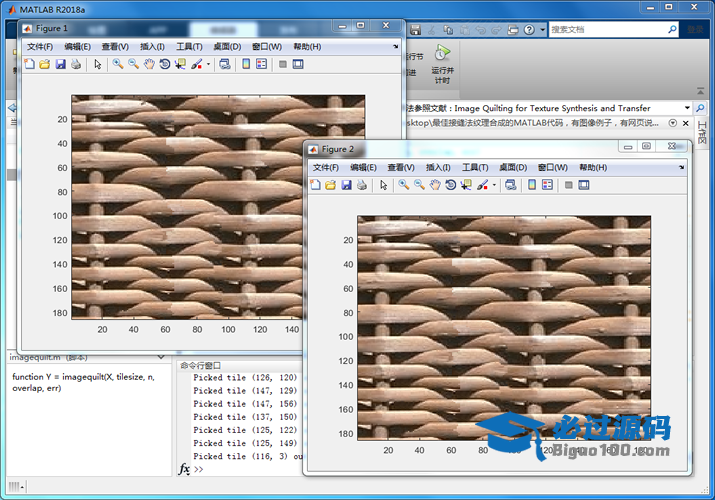Image resolution: width=715 pixels, height=500 pixels.
Task: Open the 文件(F) menu in Figure 1
Action: (40, 46)
